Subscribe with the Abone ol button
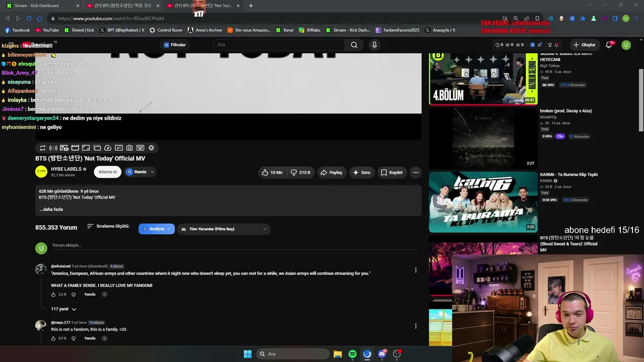 click(x=108, y=172)
